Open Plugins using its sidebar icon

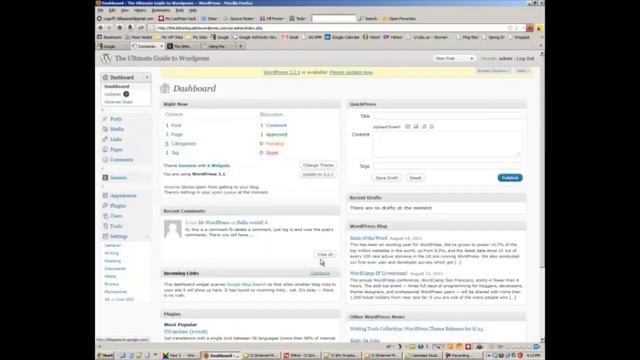[x=105, y=206]
